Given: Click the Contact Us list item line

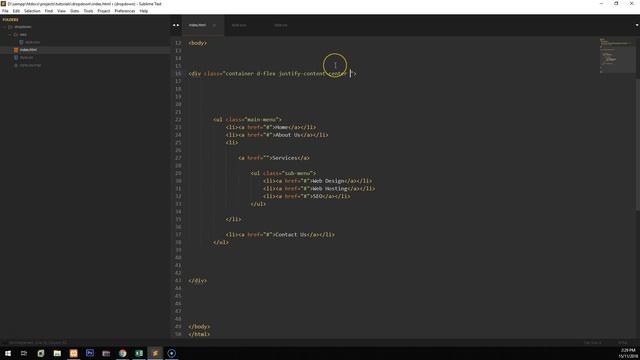Looking at the screenshot, I should [280, 235].
